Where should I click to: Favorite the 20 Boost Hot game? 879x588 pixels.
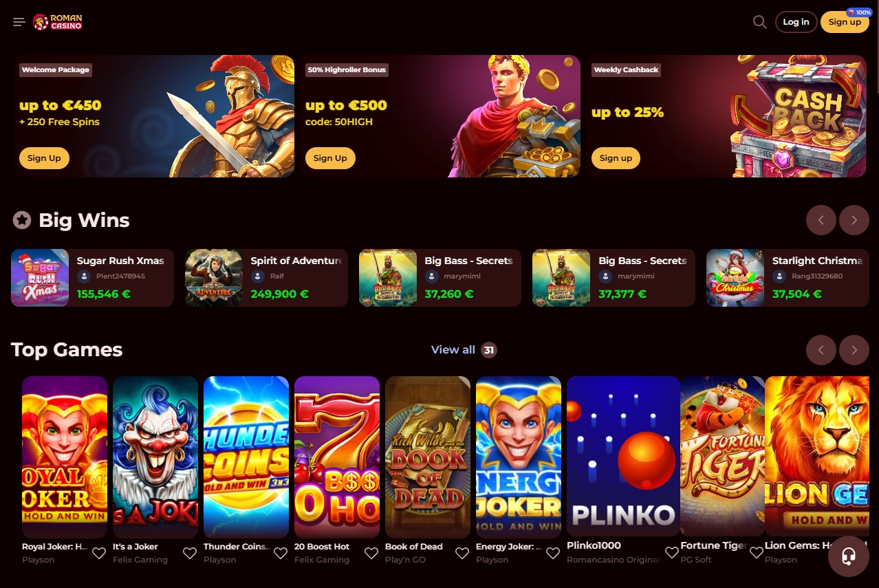point(371,553)
